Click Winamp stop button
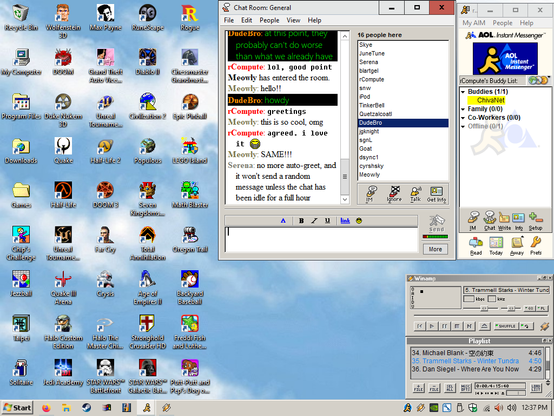Viewport: 554px width, 416px height. click(x=456, y=326)
